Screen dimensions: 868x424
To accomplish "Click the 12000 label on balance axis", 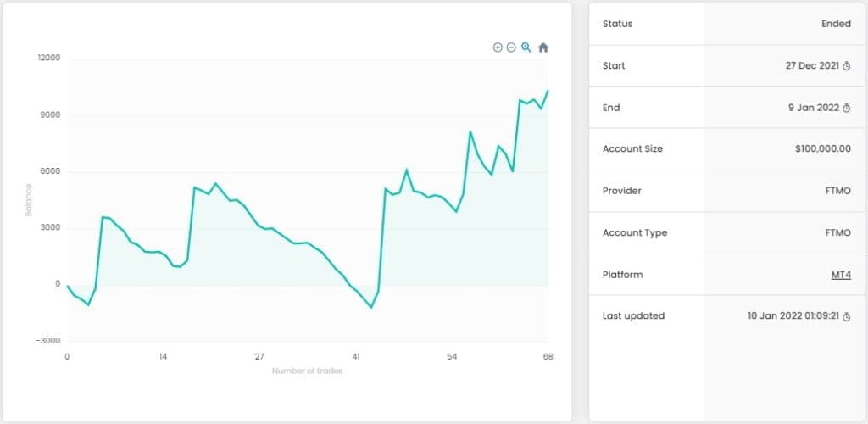I will tap(49, 59).
